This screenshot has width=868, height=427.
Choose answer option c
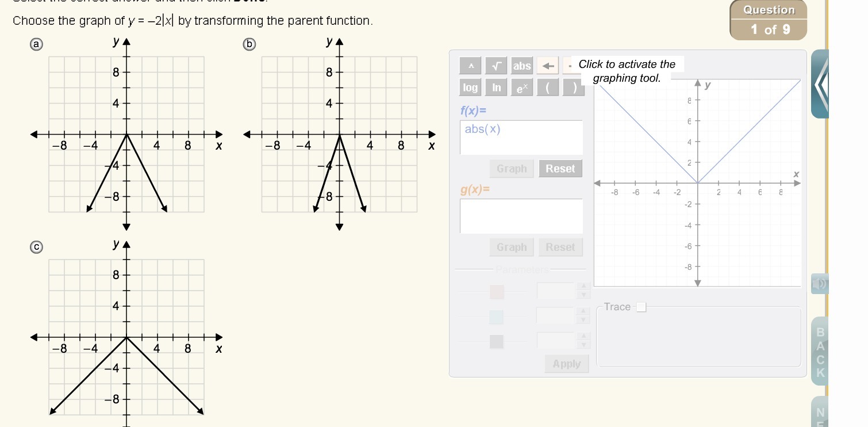pyautogui.click(x=36, y=247)
